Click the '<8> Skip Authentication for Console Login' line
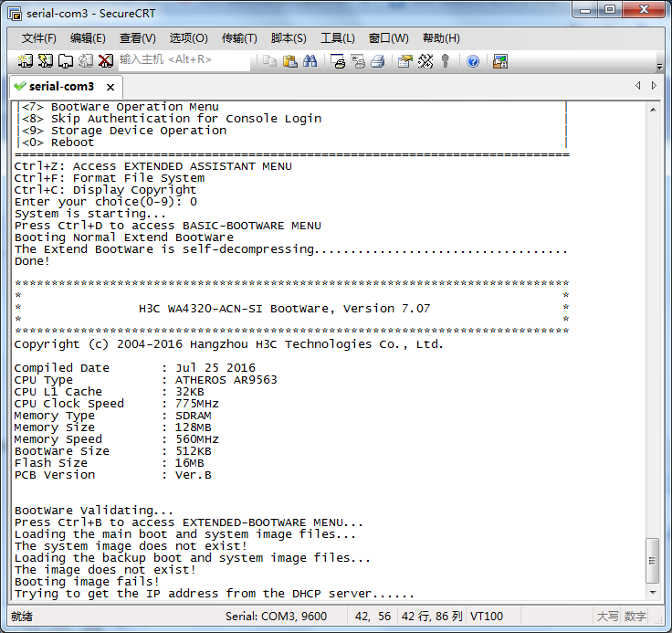The image size is (672, 633). (x=172, y=119)
